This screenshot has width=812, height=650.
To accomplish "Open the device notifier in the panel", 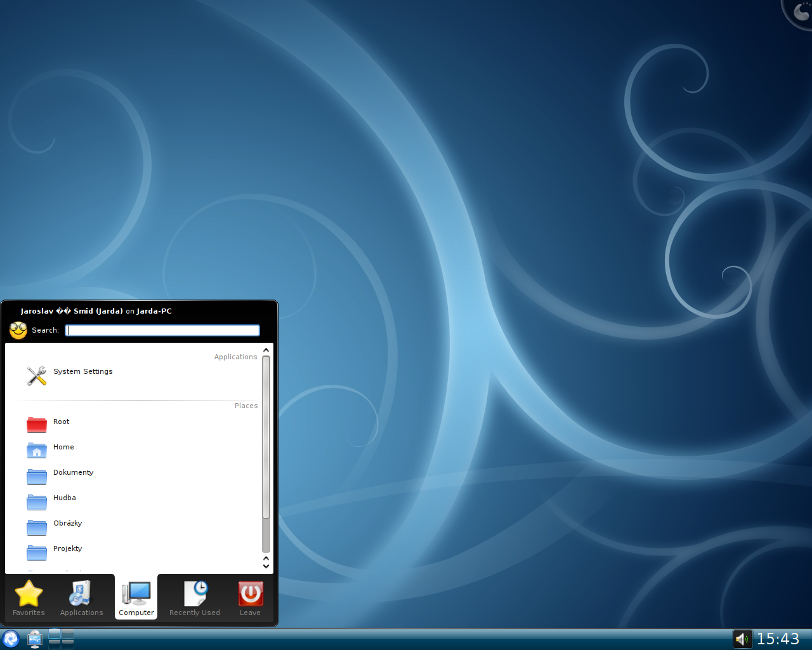I will (35, 639).
